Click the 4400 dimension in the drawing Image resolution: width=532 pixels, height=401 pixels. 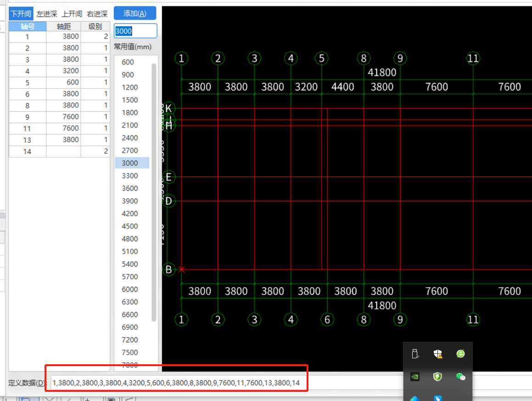pos(343,87)
